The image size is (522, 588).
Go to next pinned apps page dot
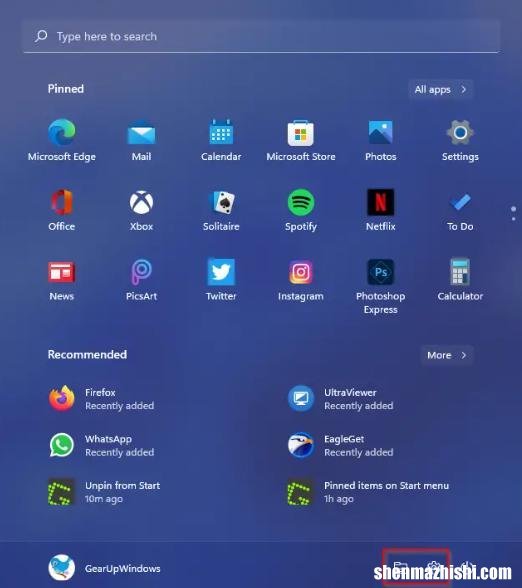point(513,219)
